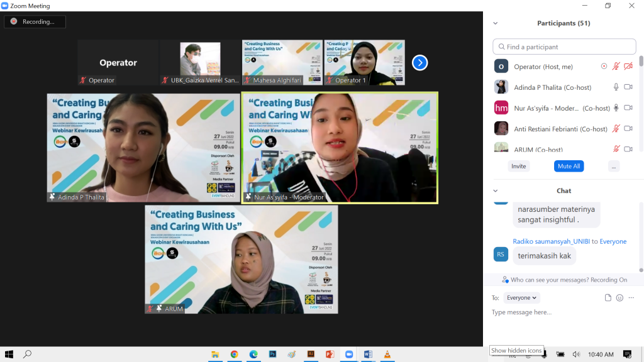Click the pin icon on Adinda P Thalita tile
The width and height of the screenshot is (644, 362).
coord(52,197)
